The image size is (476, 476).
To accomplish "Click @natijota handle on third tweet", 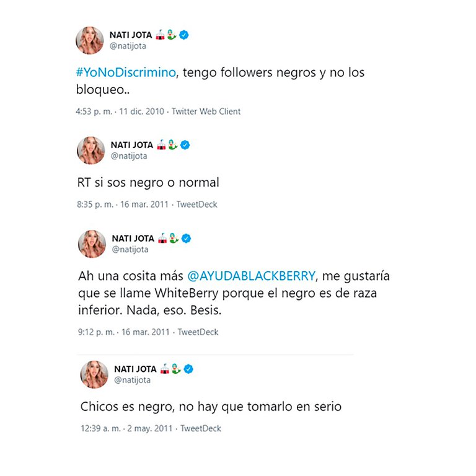I will [130, 250].
